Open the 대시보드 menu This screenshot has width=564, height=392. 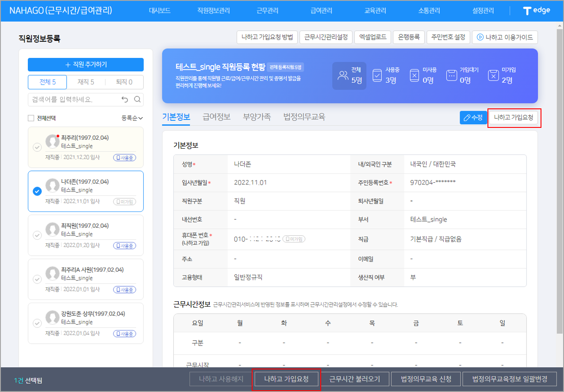(x=160, y=11)
